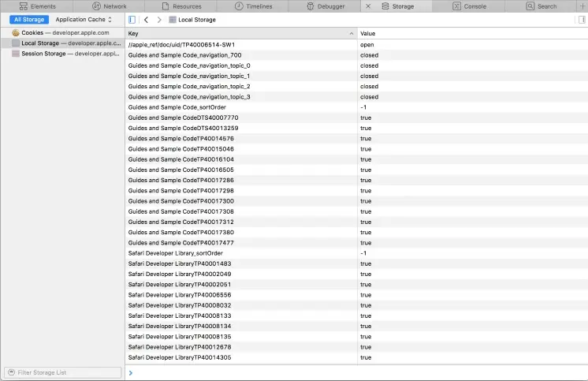Select Guides and Sample CodeTP40017286 row
The height and width of the screenshot is (381, 588).
[x=356, y=180]
